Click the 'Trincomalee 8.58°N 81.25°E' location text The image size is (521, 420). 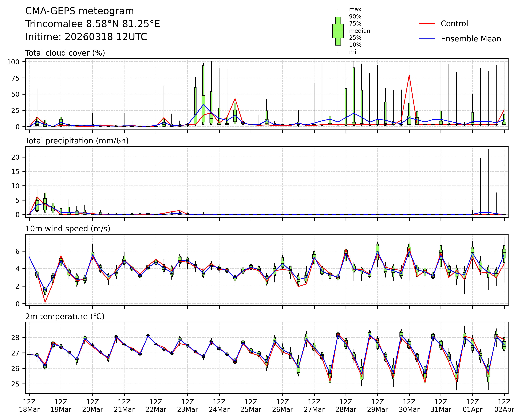tap(93, 24)
